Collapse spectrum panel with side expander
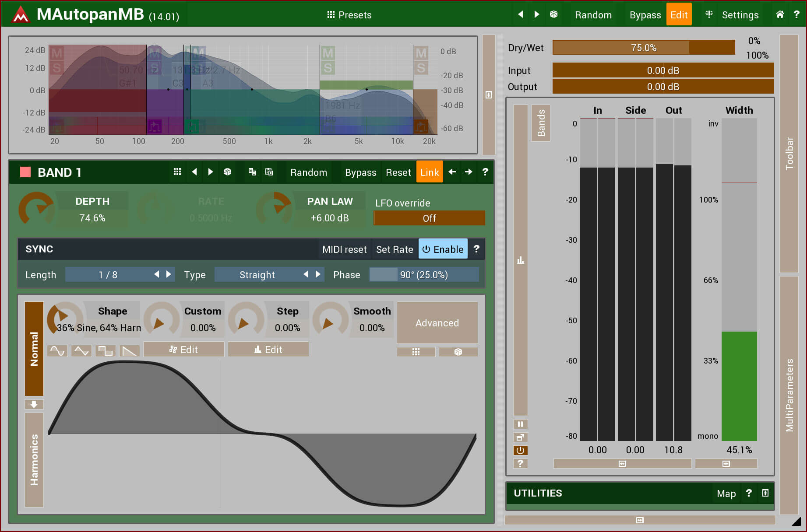This screenshot has width=807, height=532. (489, 95)
